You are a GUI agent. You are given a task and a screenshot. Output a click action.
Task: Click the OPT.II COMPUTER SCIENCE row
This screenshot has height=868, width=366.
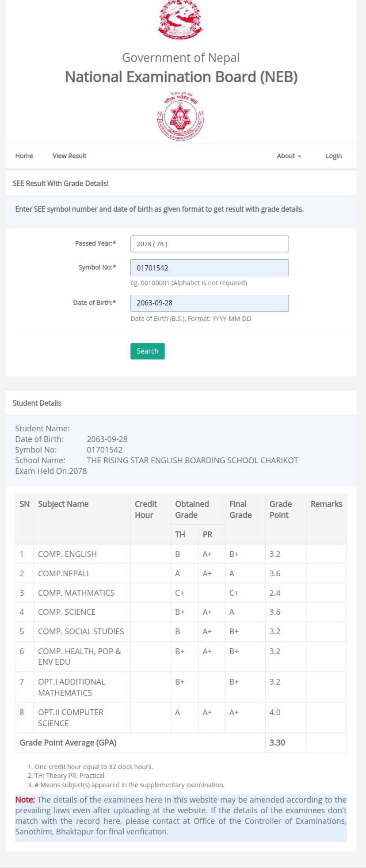point(71,718)
